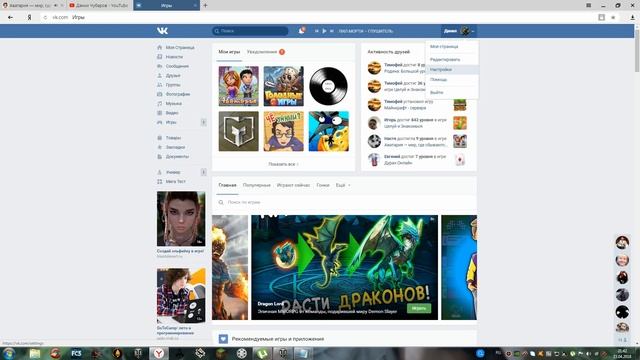Skip to previous track in header player
640x360 pixels.
[x=316, y=31]
